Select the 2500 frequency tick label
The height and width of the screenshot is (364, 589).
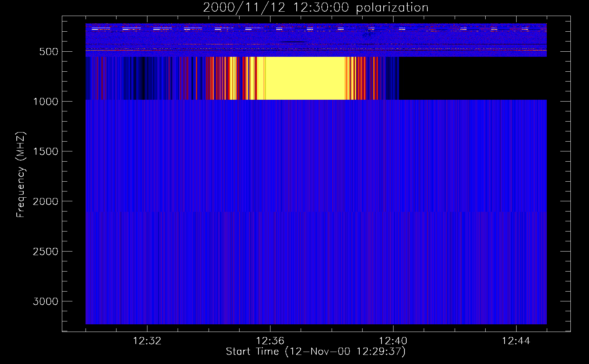(x=46, y=252)
